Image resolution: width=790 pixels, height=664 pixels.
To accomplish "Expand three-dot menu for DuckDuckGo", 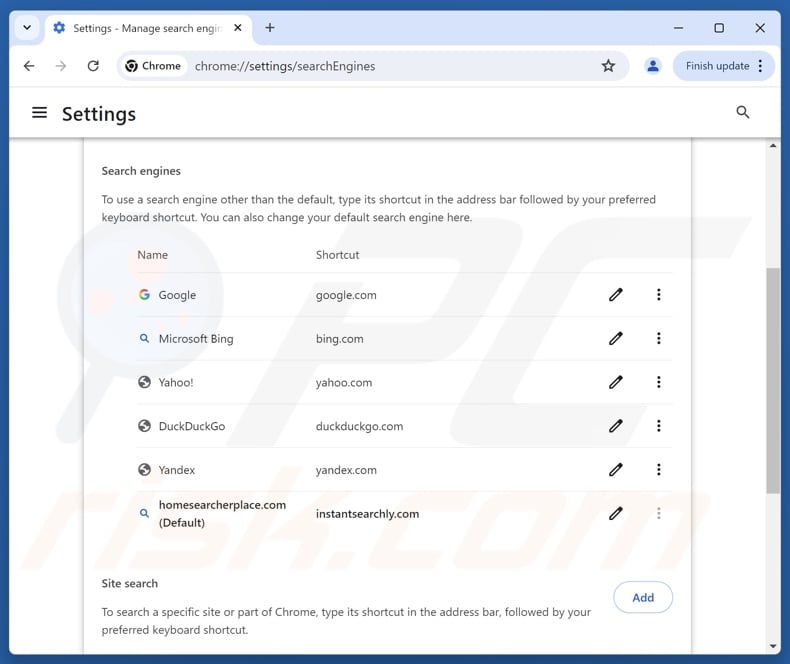I will coord(659,426).
